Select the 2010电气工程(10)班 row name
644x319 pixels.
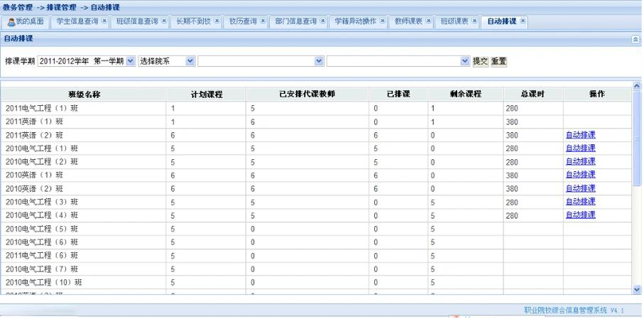pos(44,283)
